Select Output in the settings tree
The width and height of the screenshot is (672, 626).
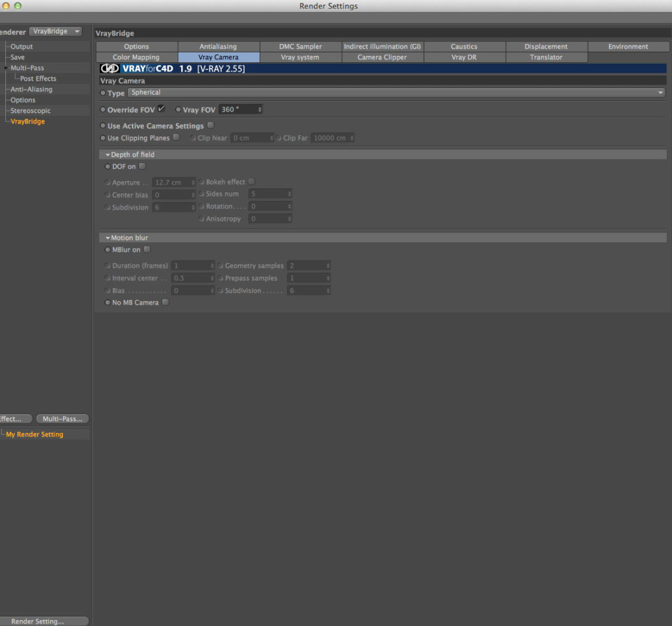[22, 47]
